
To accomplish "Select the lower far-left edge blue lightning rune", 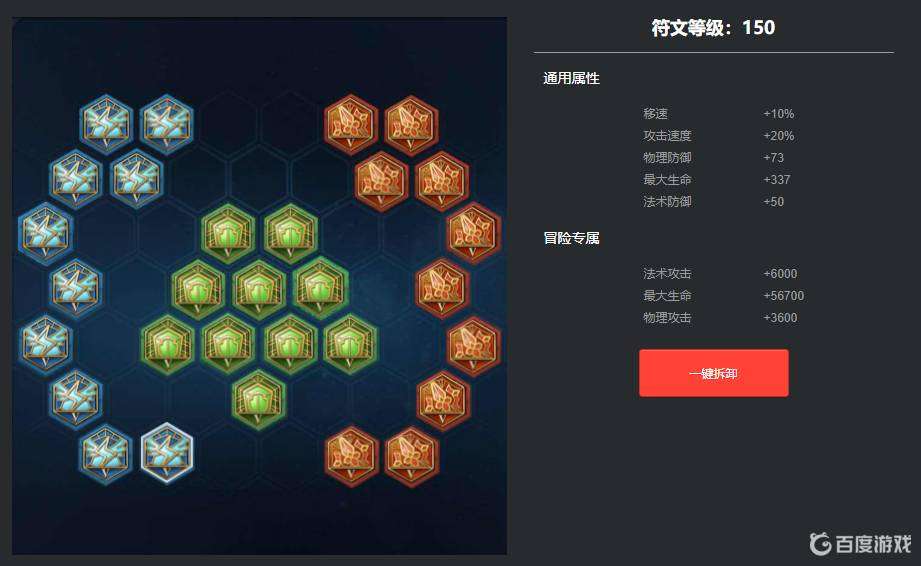I will [x=45, y=343].
